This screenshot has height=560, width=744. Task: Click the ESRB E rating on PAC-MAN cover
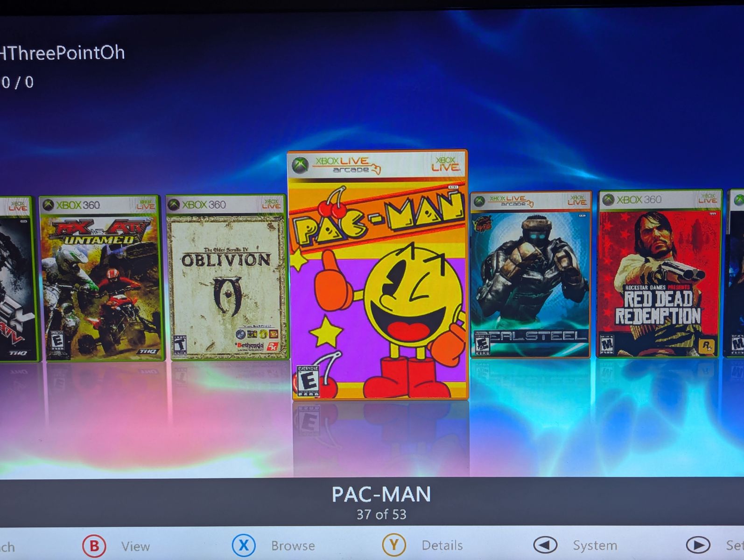(x=308, y=381)
